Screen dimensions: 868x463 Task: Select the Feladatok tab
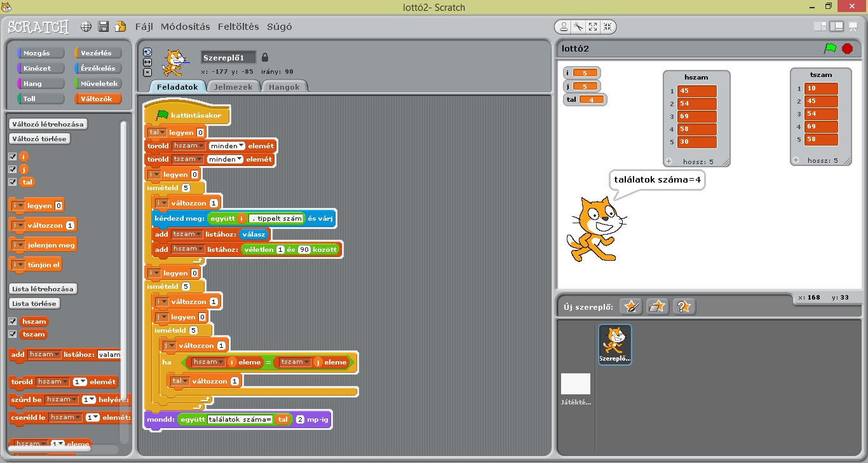click(177, 87)
